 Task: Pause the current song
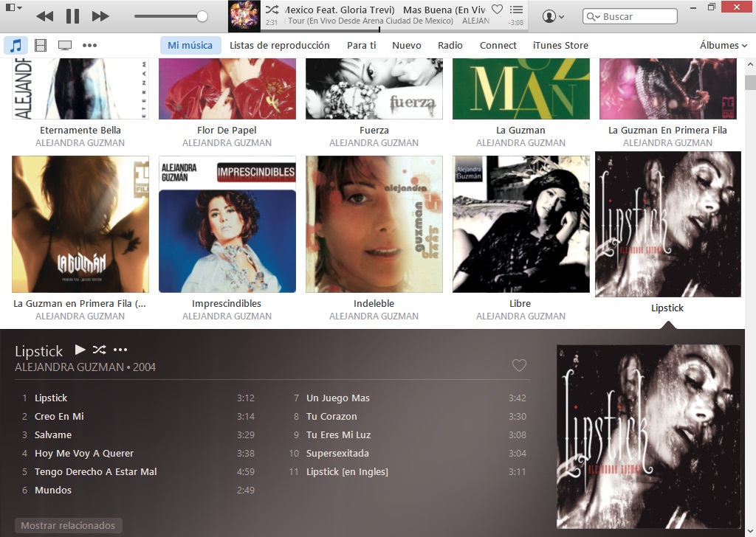73,16
